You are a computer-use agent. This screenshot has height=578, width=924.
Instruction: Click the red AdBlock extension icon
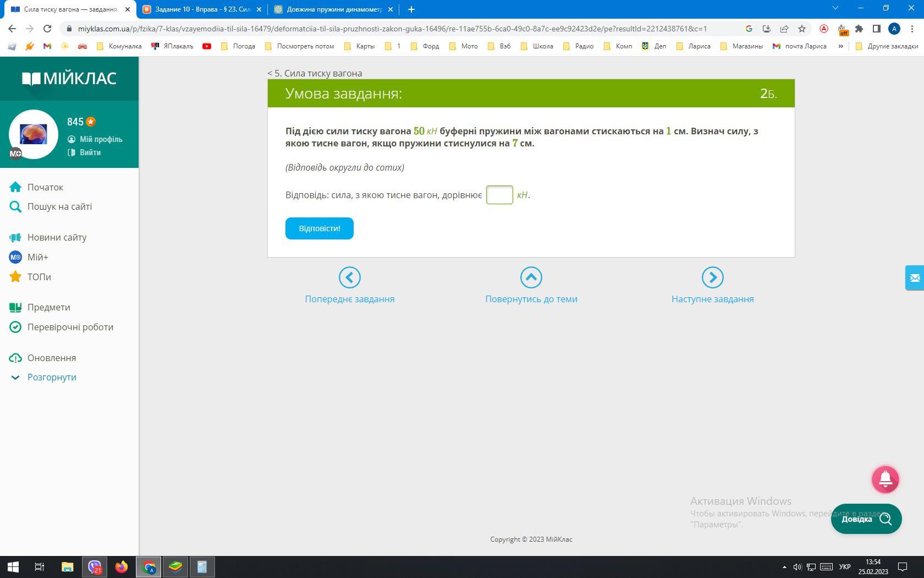tap(824, 29)
